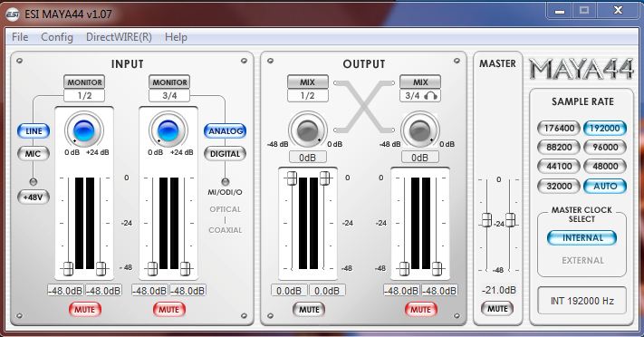Set sample rate to 96000

(605, 147)
